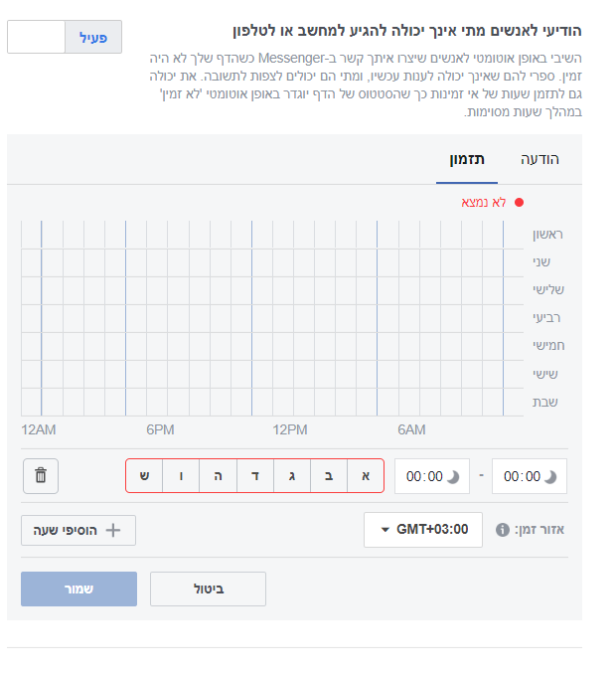Image resolution: width=616 pixels, height=674 pixels.
Task: Click the time zone info icon
Action: pos(503,529)
